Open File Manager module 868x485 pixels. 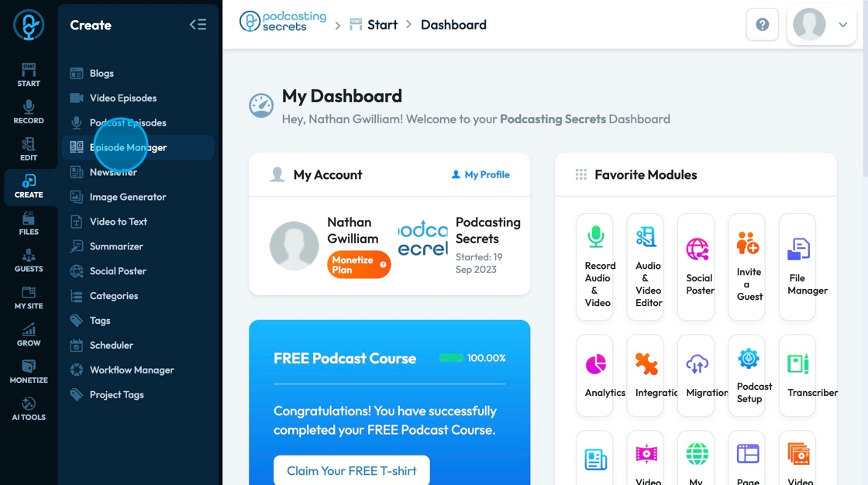point(797,267)
